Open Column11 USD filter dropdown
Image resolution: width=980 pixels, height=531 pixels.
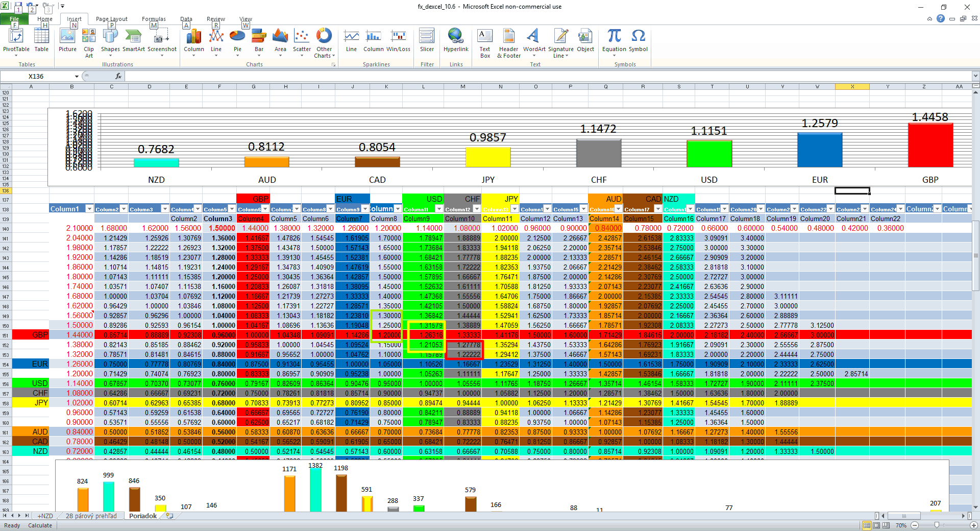coord(439,209)
